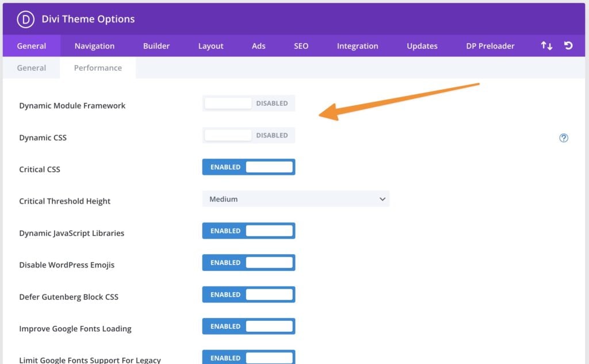This screenshot has width=589, height=364.
Task: Click the reset options icon
Action: coord(568,46)
